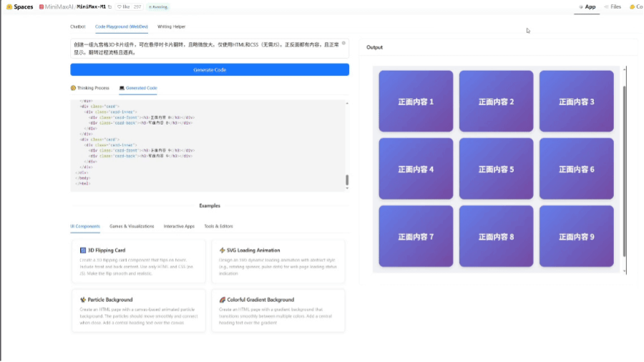Click the card labeled 正面内容 3

tap(576, 101)
